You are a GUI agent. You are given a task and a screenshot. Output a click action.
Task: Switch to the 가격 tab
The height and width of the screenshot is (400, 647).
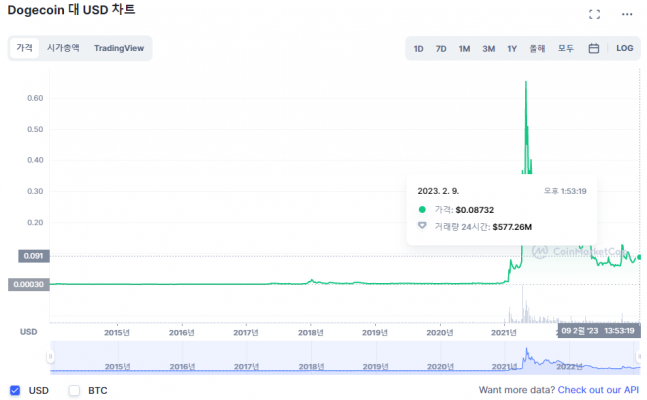pos(24,48)
